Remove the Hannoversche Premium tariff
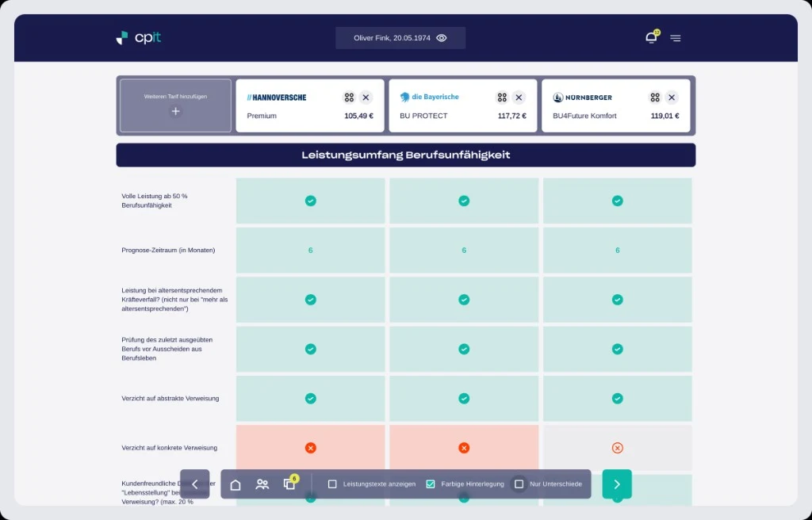The image size is (812, 520). point(366,97)
